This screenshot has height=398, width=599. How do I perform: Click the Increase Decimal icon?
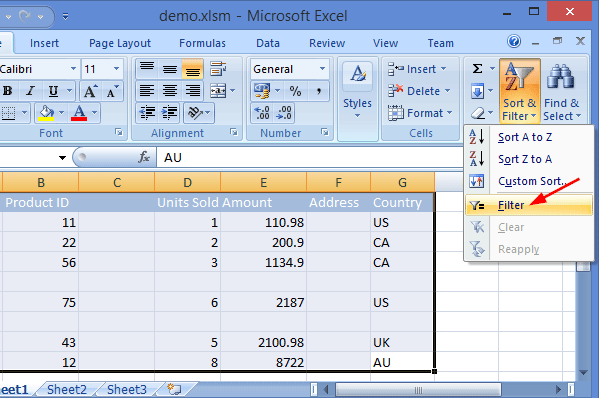pyautogui.click(x=262, y=113)
